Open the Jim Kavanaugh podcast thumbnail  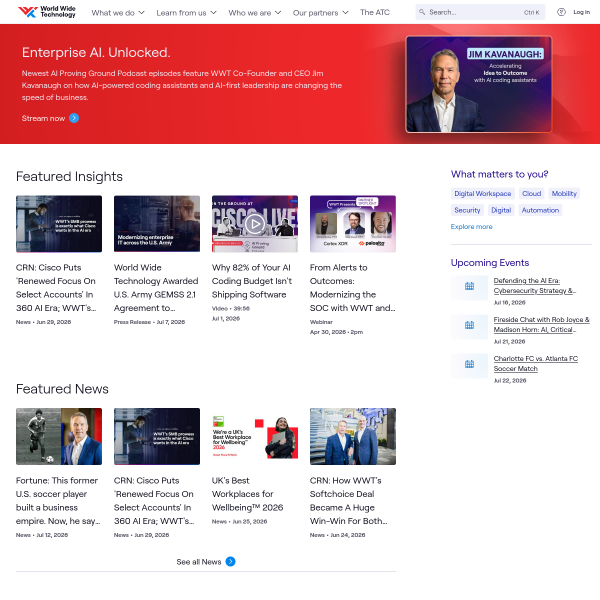click(x=479, y=84)
